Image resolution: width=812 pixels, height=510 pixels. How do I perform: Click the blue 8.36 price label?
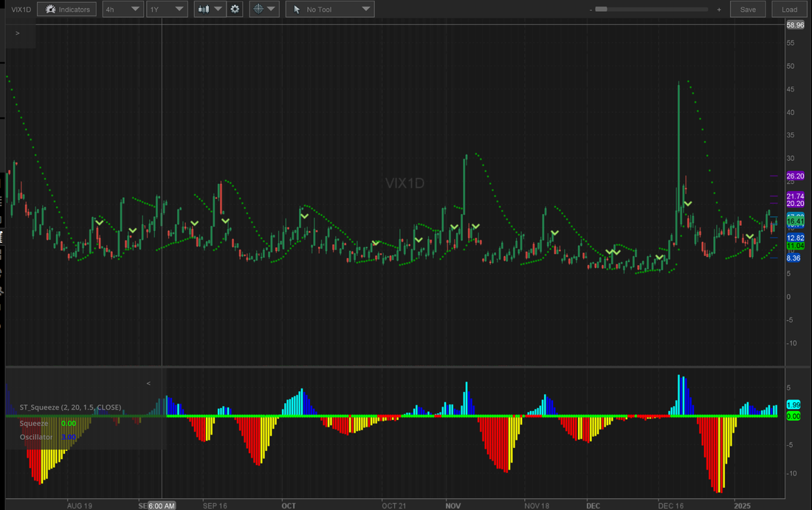(794, 258)
